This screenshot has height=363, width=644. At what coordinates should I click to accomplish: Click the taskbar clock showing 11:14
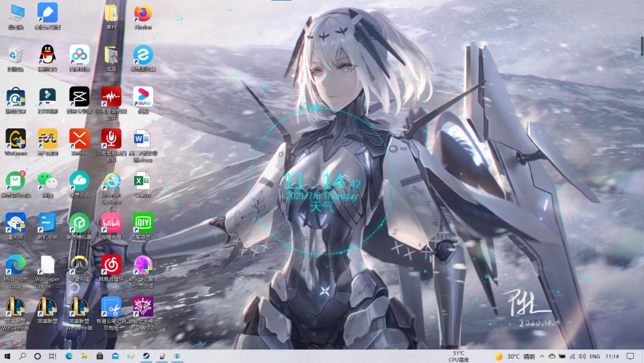point(612,356)
